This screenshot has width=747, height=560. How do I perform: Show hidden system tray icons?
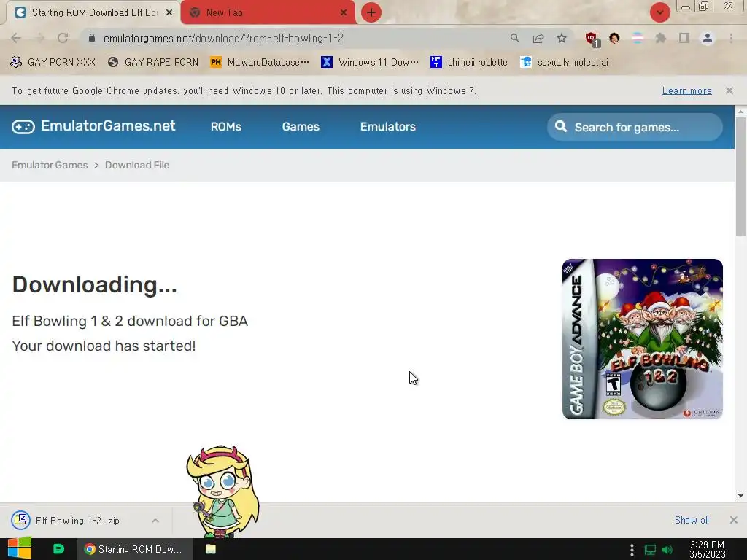(x=632, y=550)
